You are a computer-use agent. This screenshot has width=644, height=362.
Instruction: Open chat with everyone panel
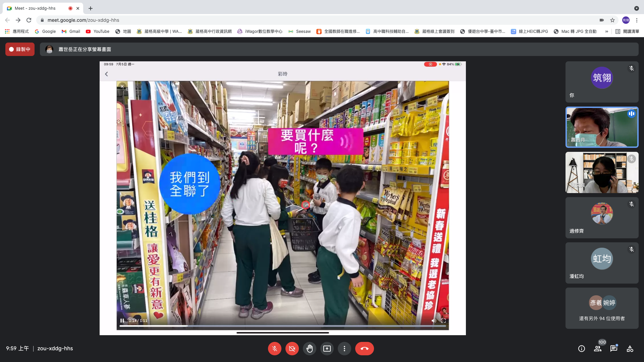[x=614, y=349]
